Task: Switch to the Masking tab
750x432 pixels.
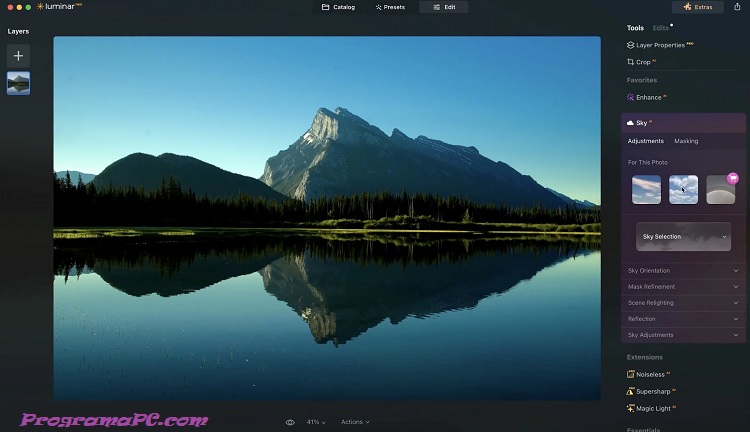Action: [686, 141]
